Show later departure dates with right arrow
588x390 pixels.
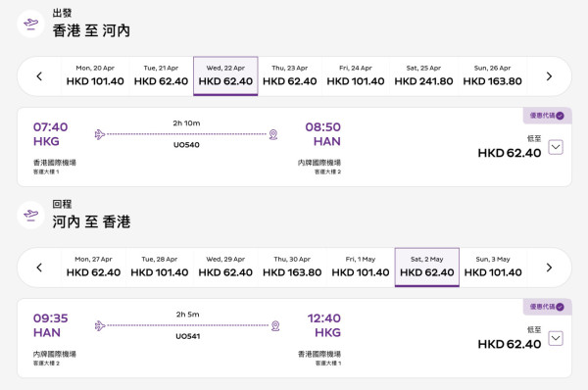click(549, 76)
